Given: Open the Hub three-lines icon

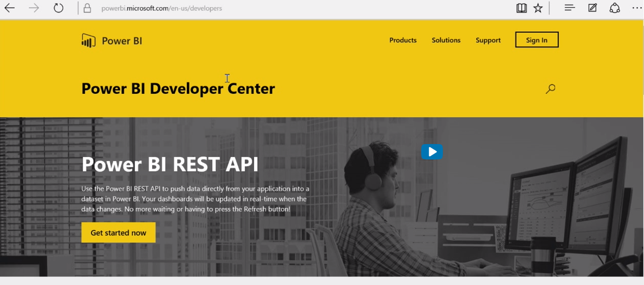Looking at the screenshot, I should point(570,8).
